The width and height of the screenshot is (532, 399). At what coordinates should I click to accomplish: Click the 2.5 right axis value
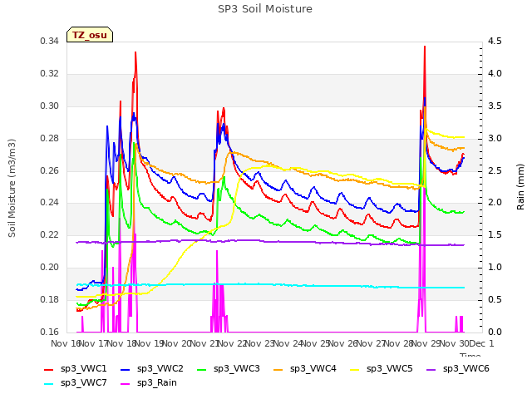(x=495, y=170)
